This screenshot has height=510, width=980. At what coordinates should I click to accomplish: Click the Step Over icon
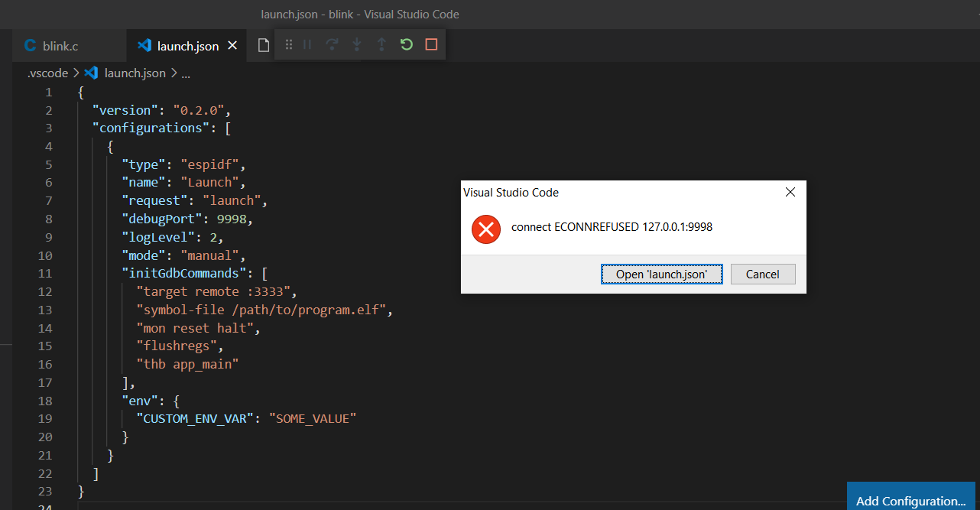pos(332,44)
